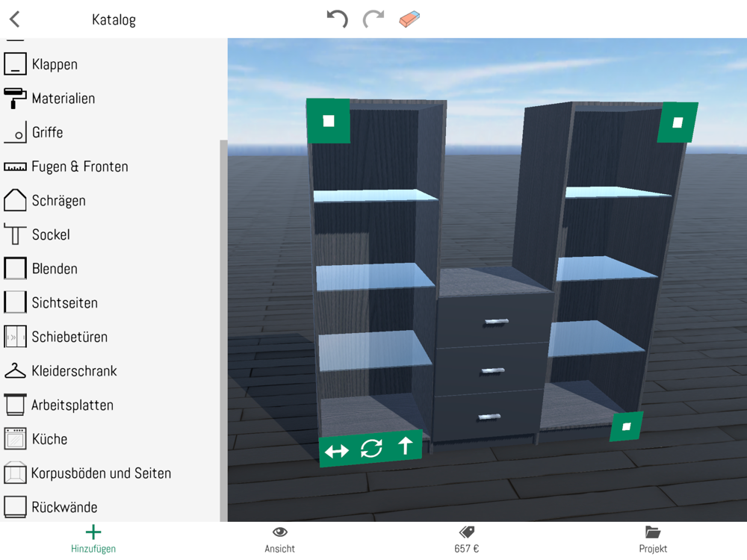Open the Arbeitsplatten category
Image resolution: width=747 pixels, height=560 pixels.
(72, 405)
